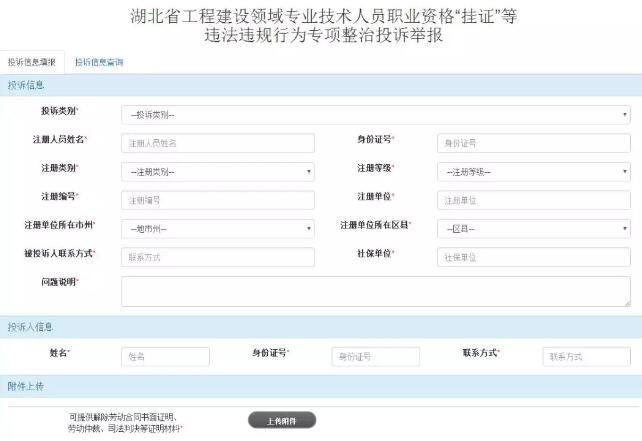Screen dimensions: 642x441
Task: Click the 投诉人信息 section header
Action: coord(30,327)
